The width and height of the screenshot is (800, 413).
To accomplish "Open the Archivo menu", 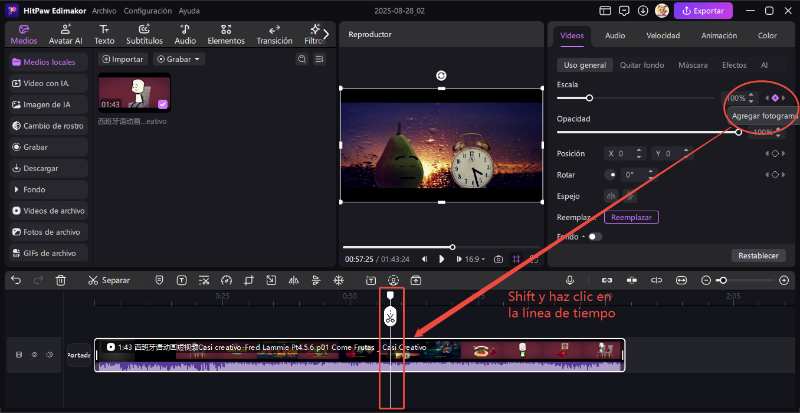I will 104,10.
